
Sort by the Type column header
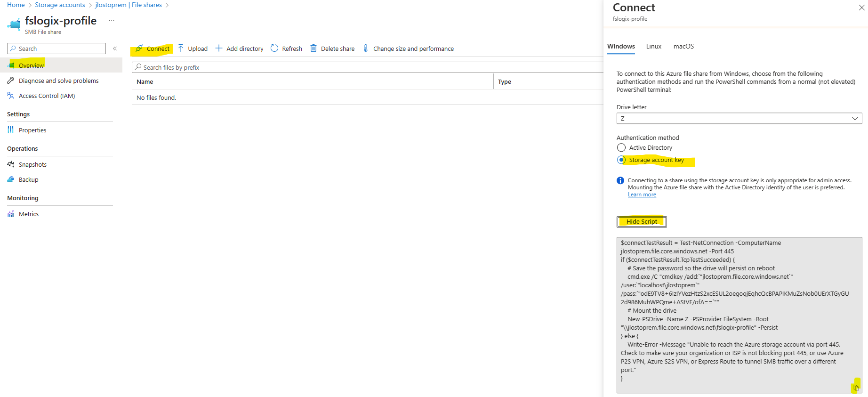[x=505, y=81]
